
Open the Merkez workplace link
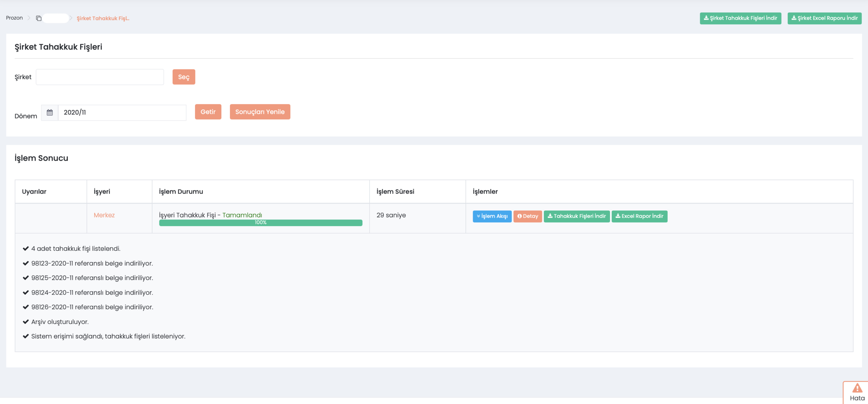pos(104,215)
